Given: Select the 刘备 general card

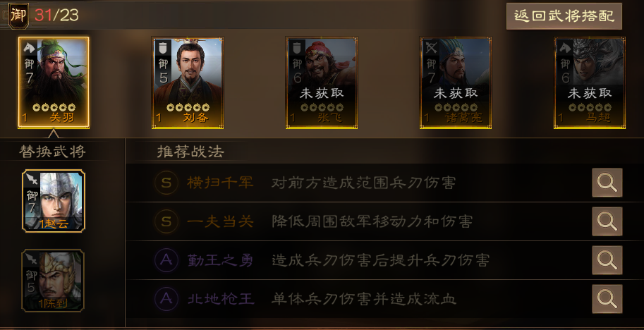Looking at the screenshot, I should tap(188, 82).
